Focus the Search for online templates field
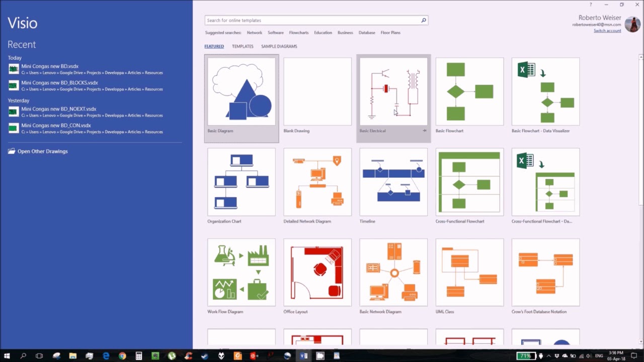Image resolution: width=644 pixels, height=362 pixels. click(x=313, y=21)
